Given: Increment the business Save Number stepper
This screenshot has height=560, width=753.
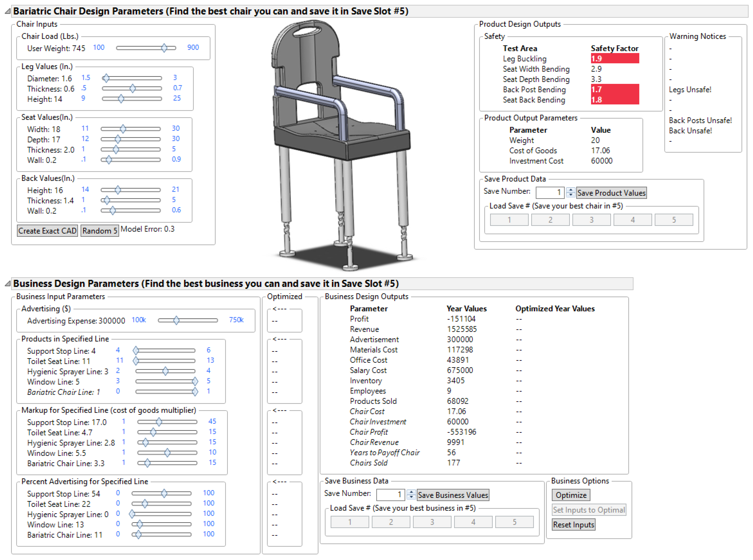Looking at the screenshot, I should click(411, 492).
